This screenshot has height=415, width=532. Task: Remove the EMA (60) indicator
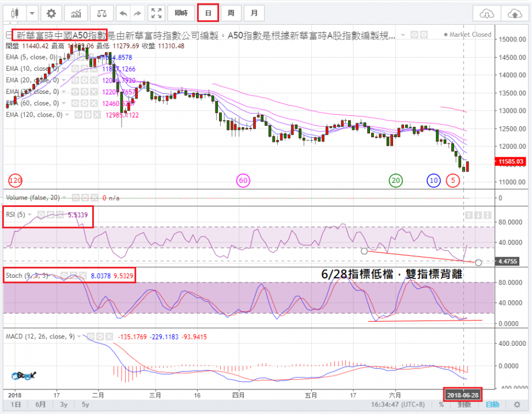[93, 104]
